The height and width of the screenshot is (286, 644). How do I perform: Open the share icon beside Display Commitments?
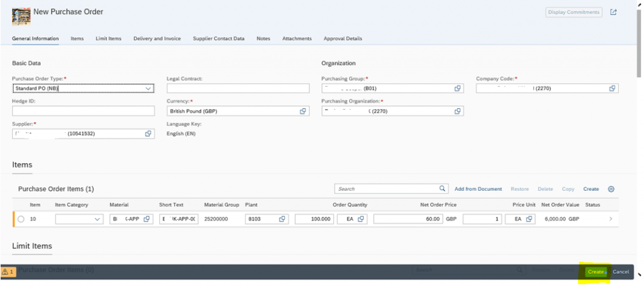(613, 13)
